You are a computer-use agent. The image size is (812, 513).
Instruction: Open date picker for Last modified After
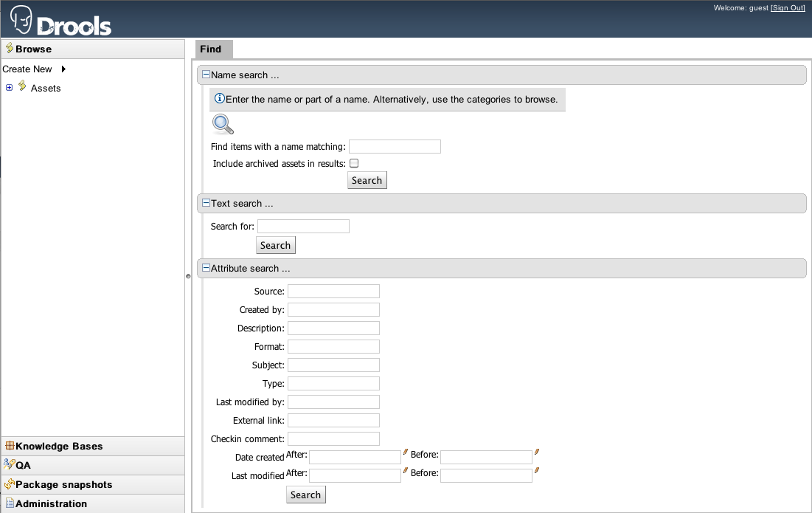406,470
